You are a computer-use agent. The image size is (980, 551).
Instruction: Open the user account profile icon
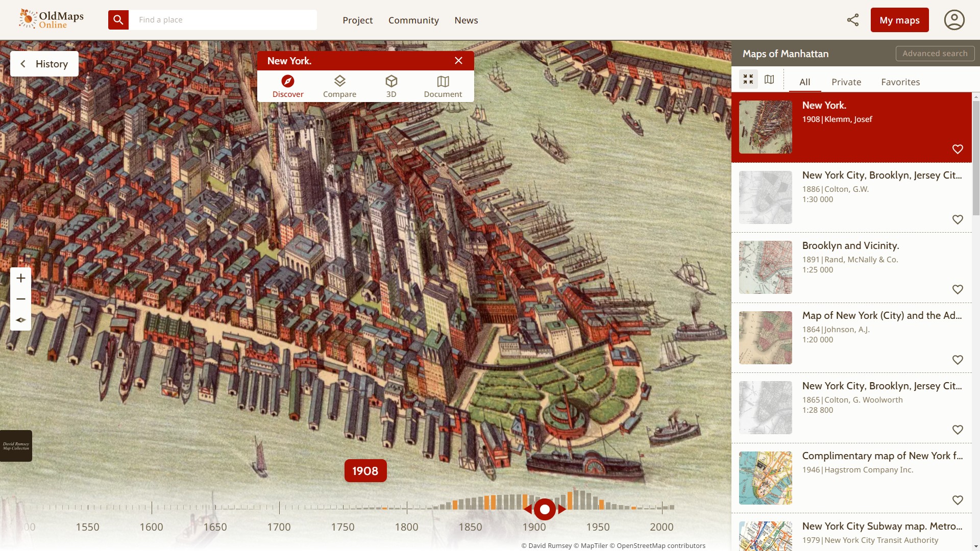953,20
